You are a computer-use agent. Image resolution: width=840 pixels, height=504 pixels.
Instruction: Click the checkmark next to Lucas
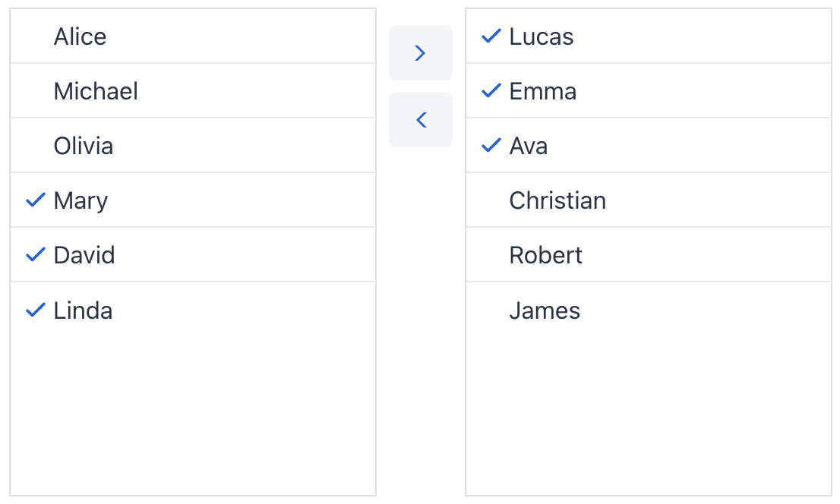pyautogui.click(x=491, y=36)
